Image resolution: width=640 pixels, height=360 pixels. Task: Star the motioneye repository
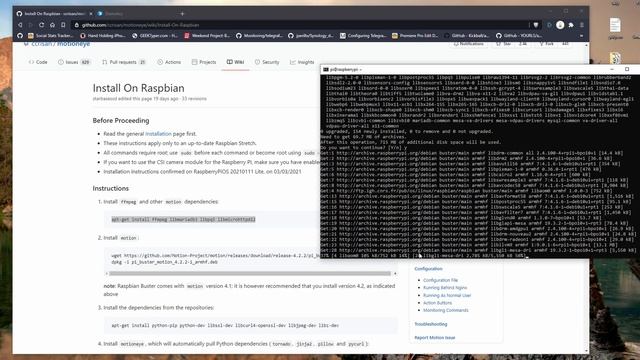[x=504, y=44]
